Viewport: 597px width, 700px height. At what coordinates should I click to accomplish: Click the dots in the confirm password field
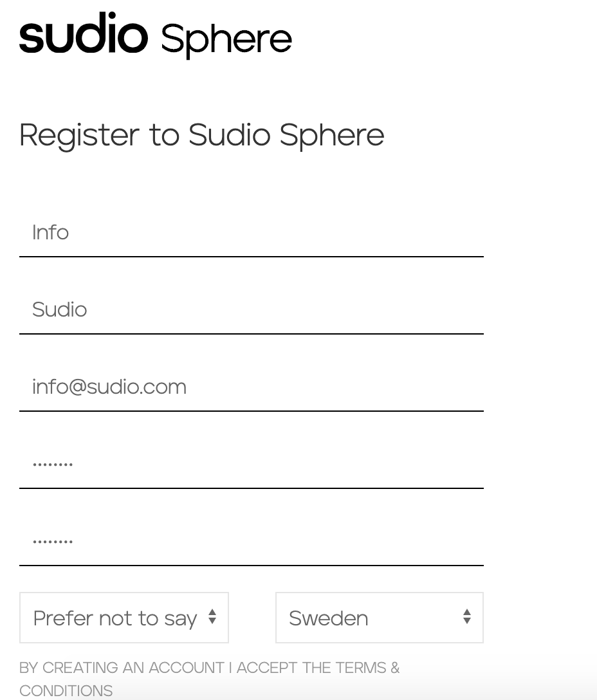click(x=53, y=542)
